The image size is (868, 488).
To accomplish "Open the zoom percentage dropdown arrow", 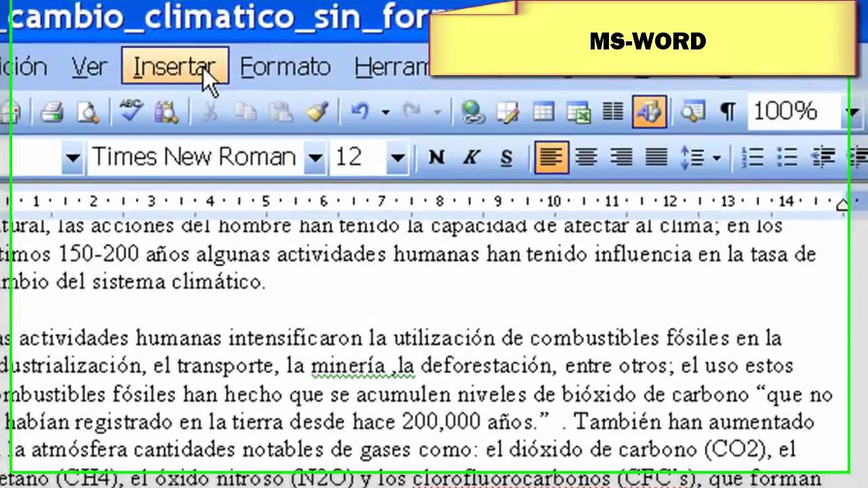I will (x=852, y=111).
